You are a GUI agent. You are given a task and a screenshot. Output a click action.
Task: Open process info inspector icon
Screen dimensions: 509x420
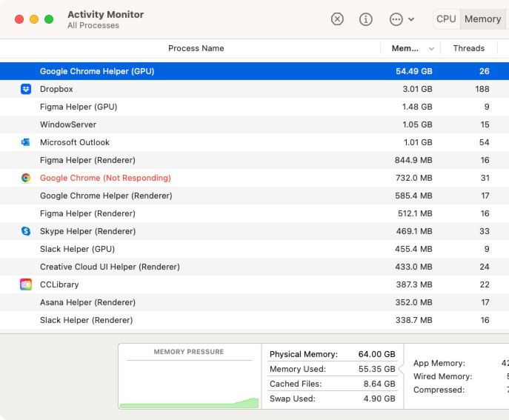pos(365,19)
